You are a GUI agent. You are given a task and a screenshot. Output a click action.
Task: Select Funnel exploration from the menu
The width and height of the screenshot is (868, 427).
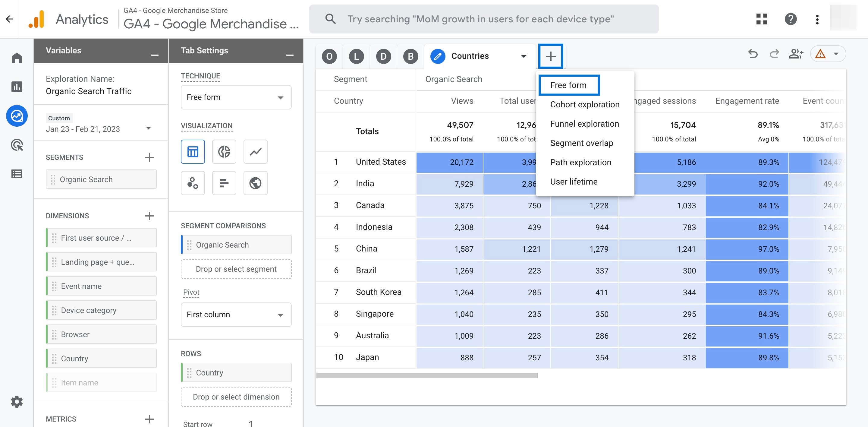tap(584, 123)
